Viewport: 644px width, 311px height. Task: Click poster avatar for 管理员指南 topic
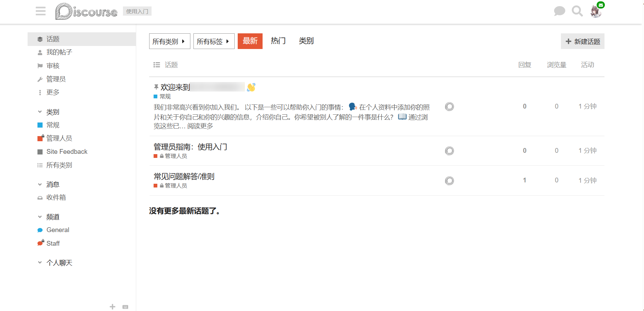(449, 151)
